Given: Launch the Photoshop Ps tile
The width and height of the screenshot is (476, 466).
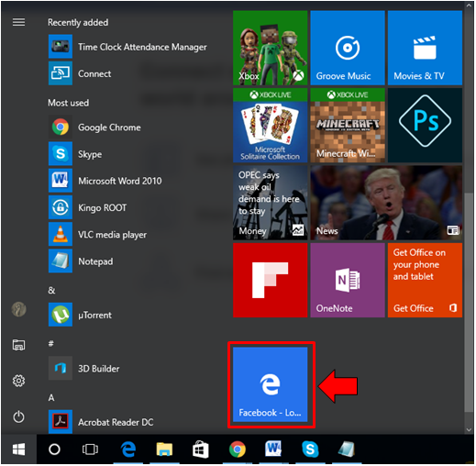Looking at the screenshot, I should click(x=426, y=126).
